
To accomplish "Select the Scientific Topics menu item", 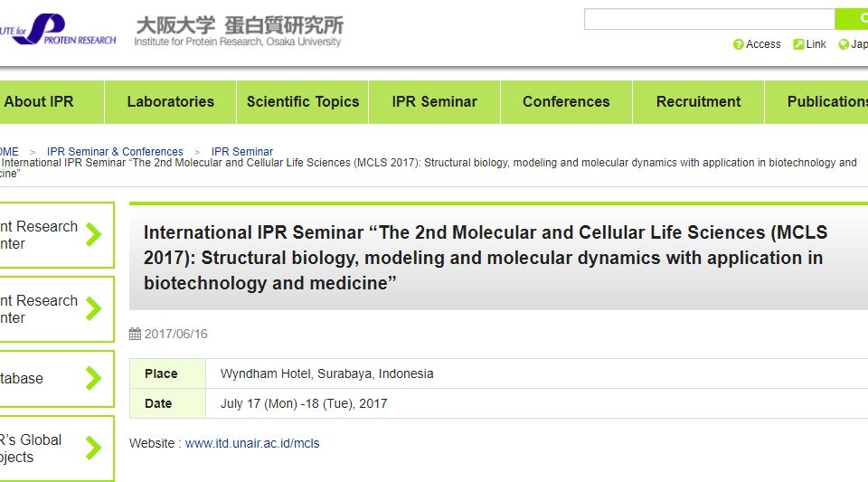I will point(303,102).
